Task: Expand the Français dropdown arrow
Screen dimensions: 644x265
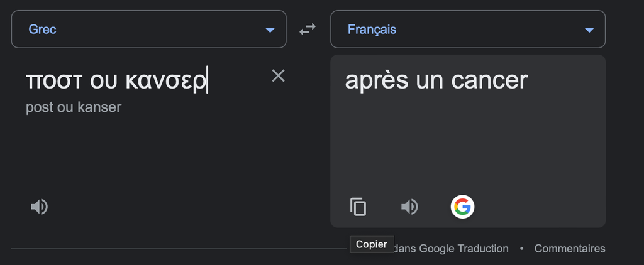Action: click(589, 30)
